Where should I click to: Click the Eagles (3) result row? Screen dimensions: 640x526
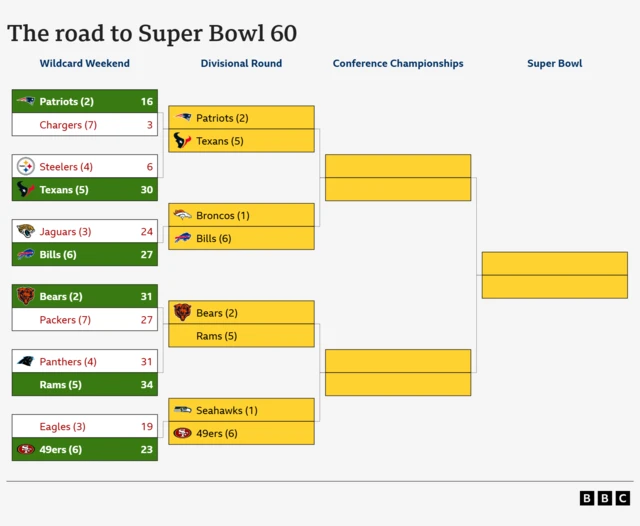(x=85, y=426)
